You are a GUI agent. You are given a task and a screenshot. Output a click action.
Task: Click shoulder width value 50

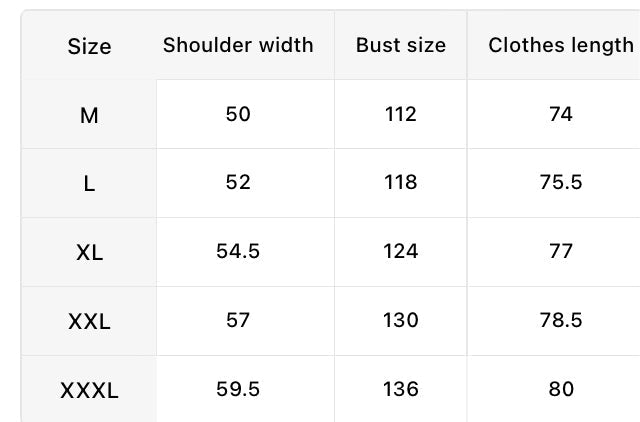click(238, 114)
